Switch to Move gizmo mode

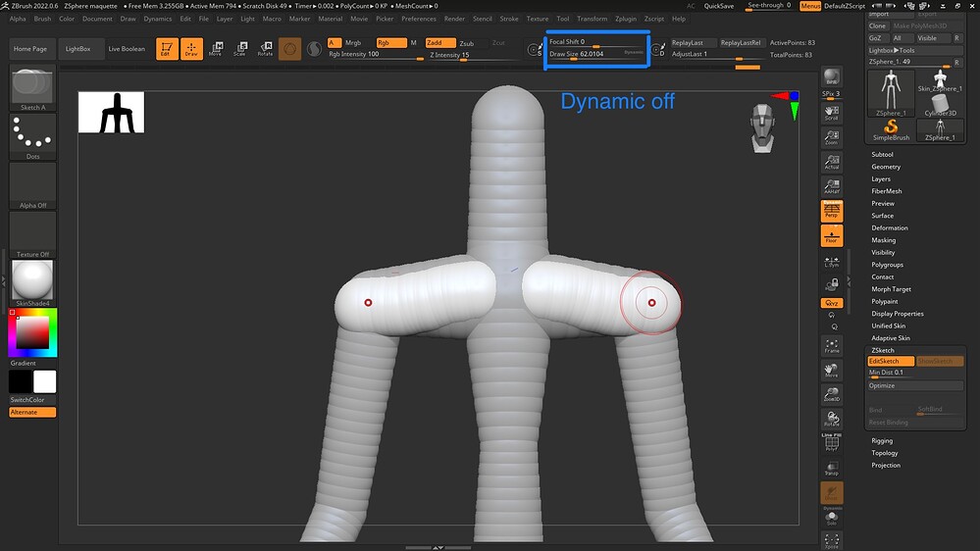[216, 49]
